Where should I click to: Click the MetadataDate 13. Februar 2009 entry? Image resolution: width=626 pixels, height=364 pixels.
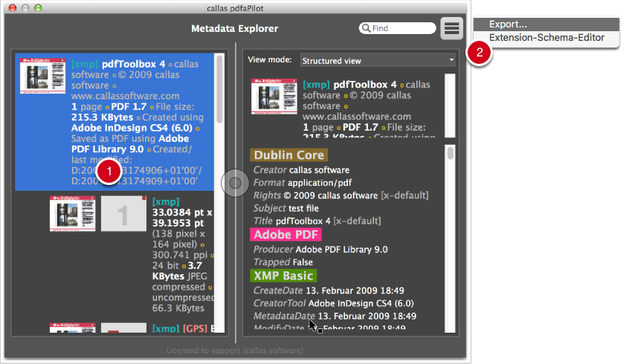[335, 316]
